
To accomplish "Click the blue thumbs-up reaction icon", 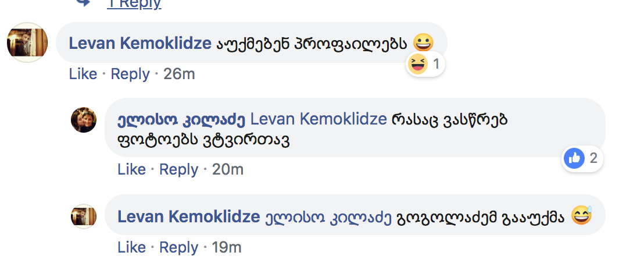I will (x=574, y=158).
